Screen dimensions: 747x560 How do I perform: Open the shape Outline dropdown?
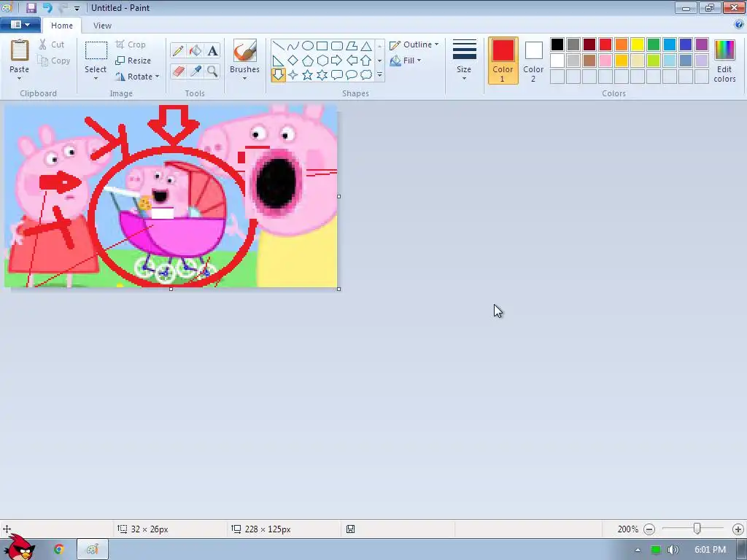[x=414, y=44]
